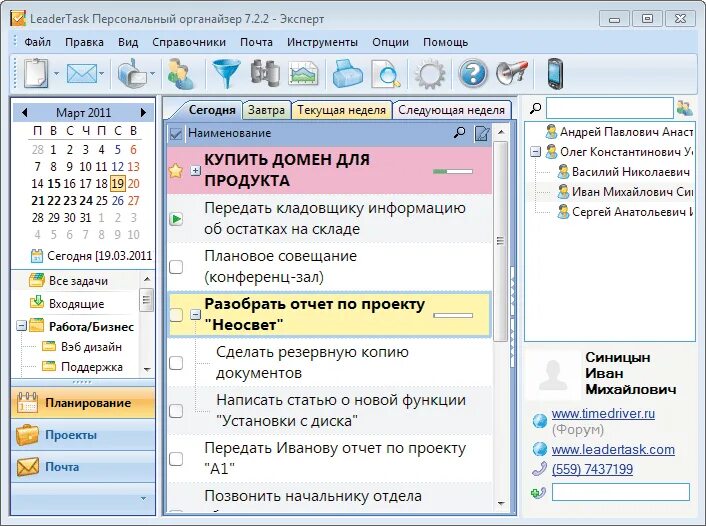Image resolution: width=706 pixels, height=526 pixels.
Task: Check Написать статью о новой функции checkbox
Action: (176, 411)
